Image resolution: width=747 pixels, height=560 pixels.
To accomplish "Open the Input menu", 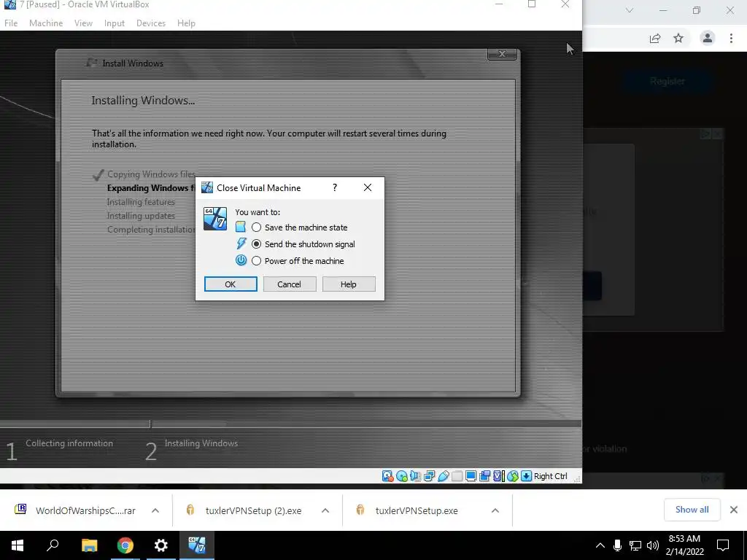I will point(115,23).
